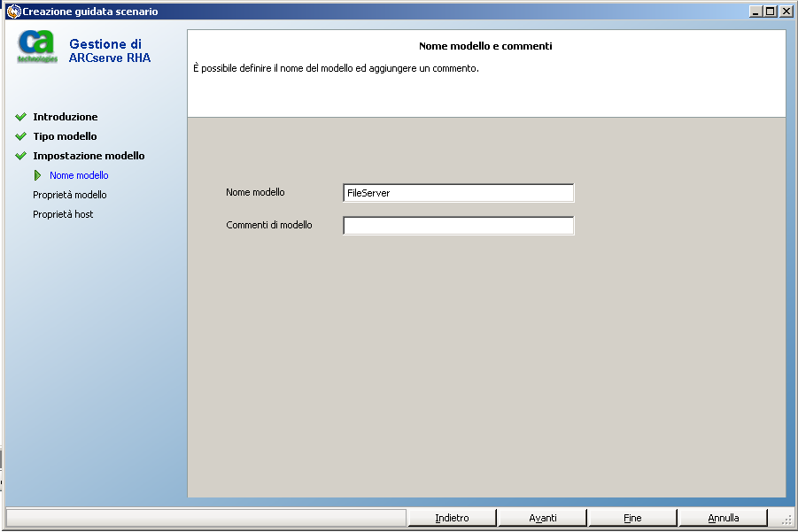The image size is (798, 532).
Task: Minimize the Creazione guidata scenario window
Action: tap(755, 12)
